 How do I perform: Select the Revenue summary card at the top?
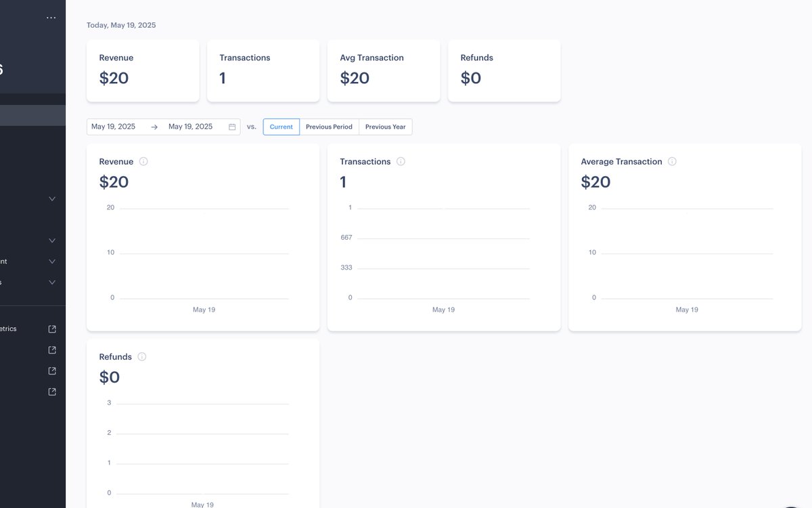pos(143,70)
